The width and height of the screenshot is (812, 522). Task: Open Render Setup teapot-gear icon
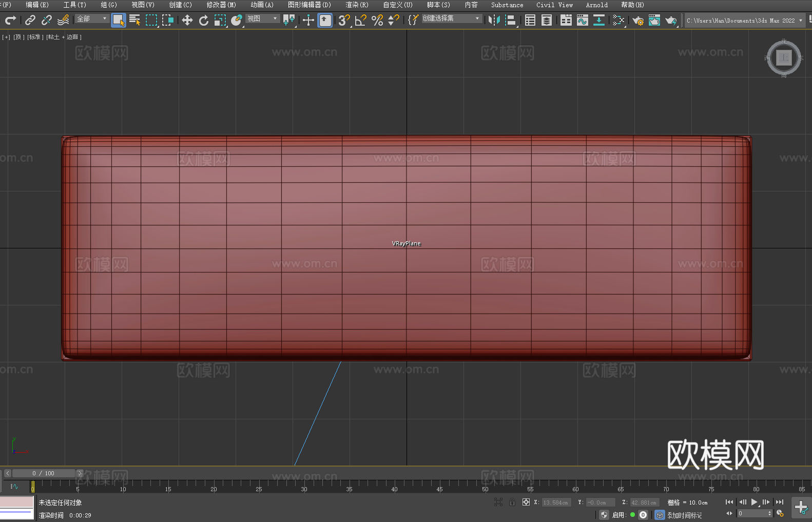(x=638, y=20)
